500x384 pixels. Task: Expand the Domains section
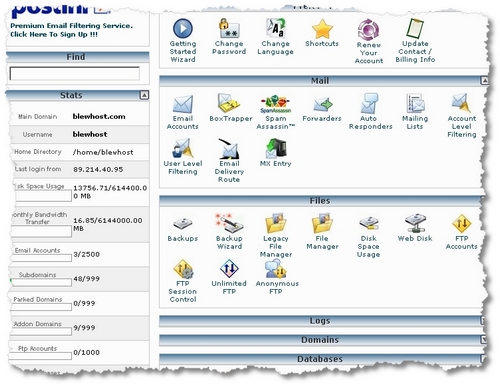(483, 340)
